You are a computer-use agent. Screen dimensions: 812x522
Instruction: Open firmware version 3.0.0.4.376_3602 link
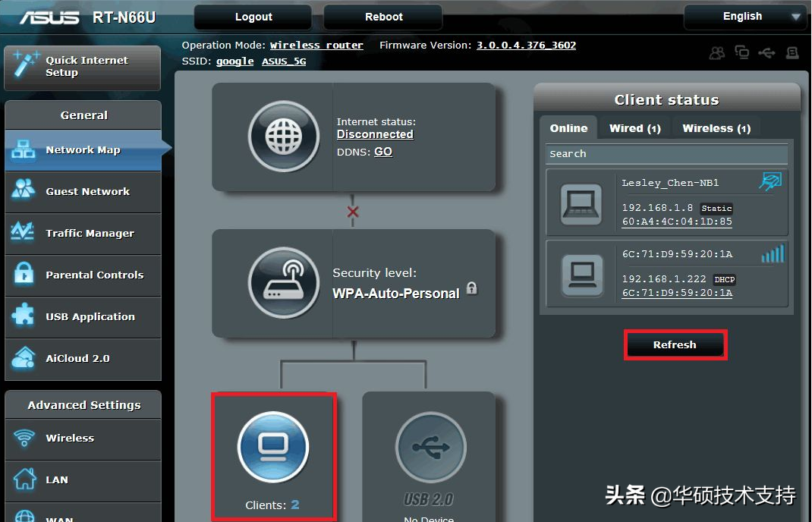(x=526, y=46)
